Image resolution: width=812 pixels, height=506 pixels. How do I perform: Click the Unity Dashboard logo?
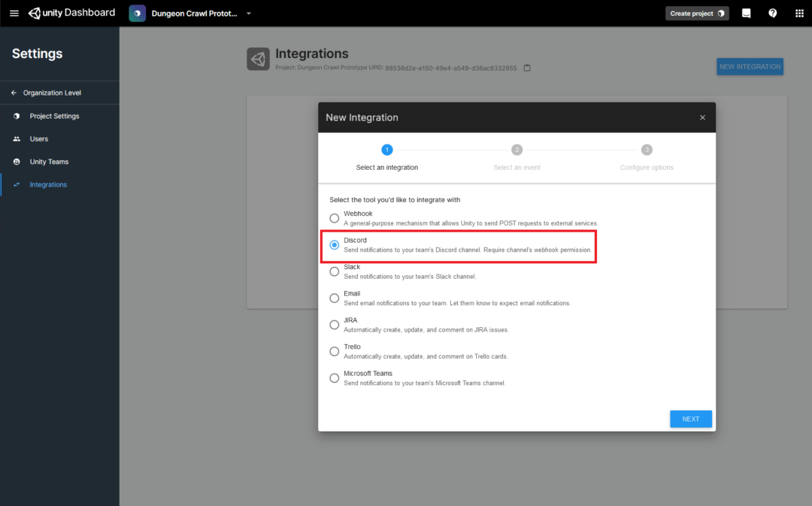point(72,13)
